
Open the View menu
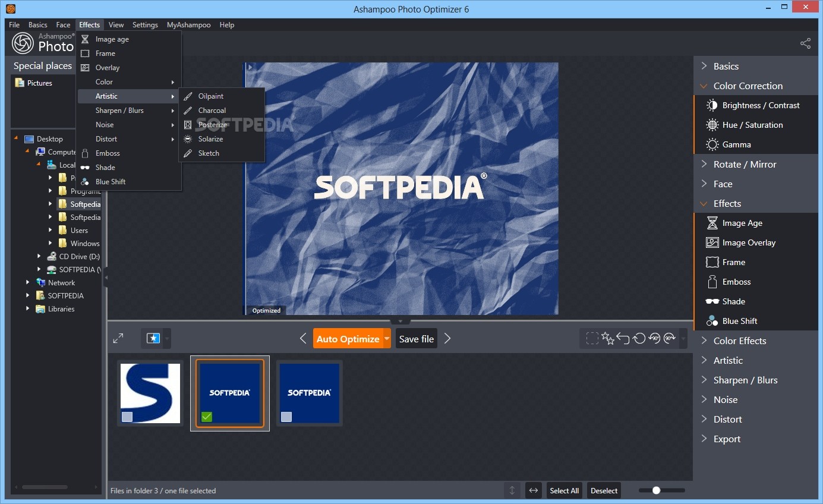(116, 25)
